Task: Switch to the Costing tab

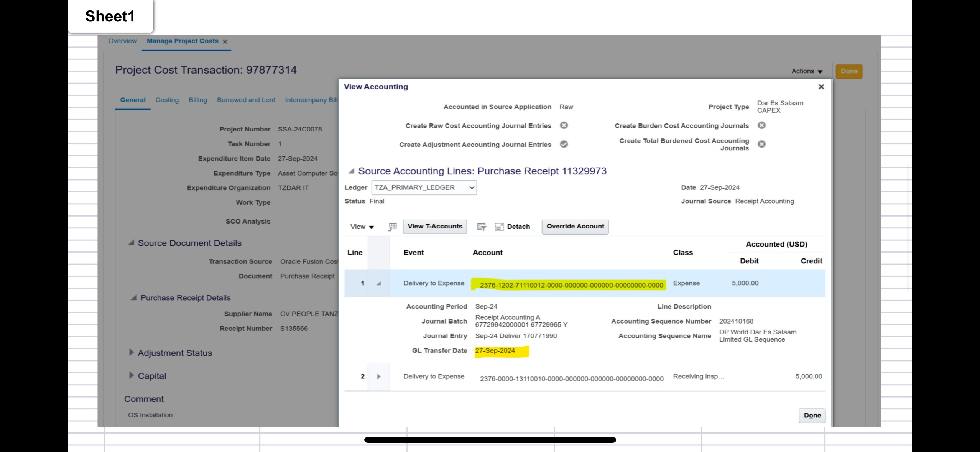Action: click(167, 100)
